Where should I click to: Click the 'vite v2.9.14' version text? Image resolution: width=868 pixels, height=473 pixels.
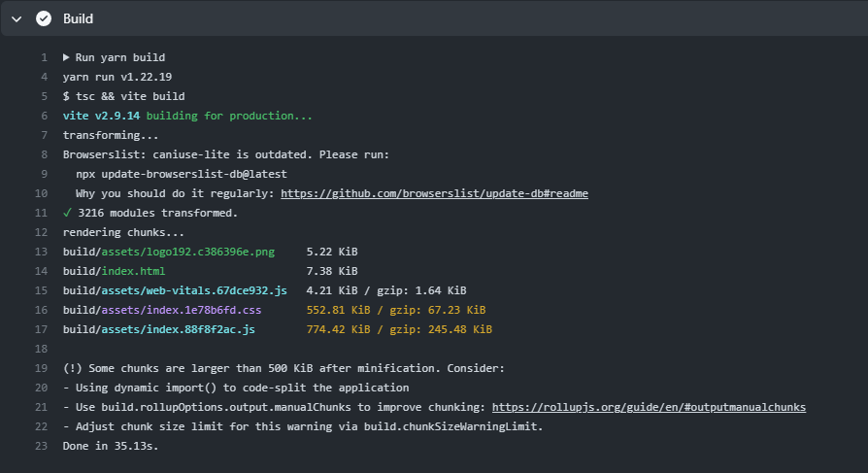101,116
